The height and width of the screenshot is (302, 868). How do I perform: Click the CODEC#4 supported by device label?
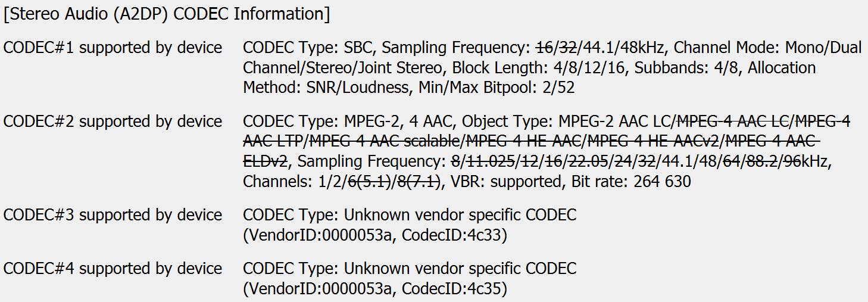pyautogui.click(x=113, y=269)
